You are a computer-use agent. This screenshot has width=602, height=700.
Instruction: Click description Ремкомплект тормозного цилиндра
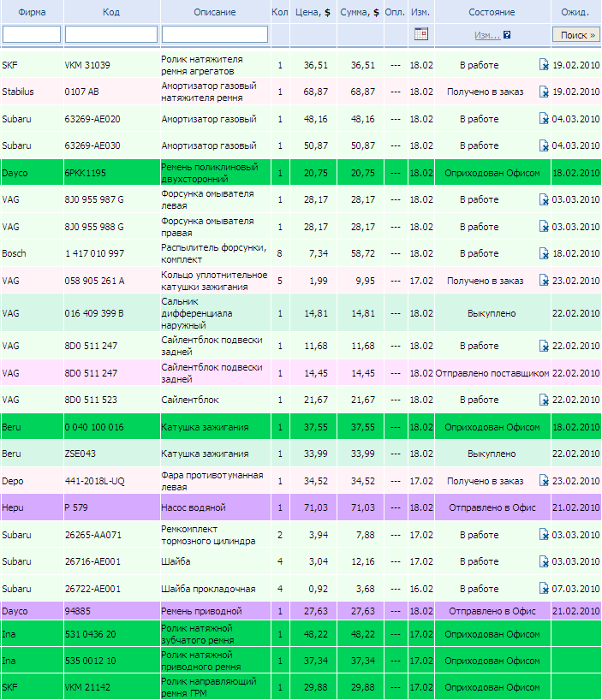point(208,534)
